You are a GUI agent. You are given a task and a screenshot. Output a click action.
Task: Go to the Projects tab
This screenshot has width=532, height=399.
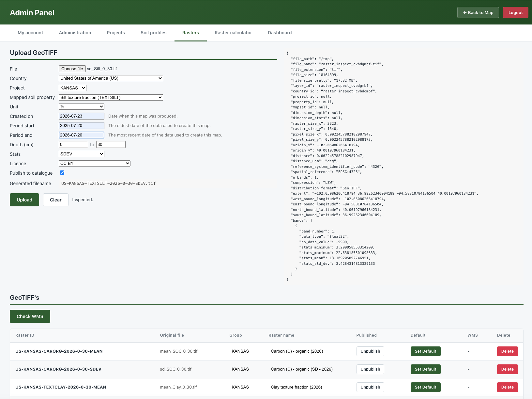[x=116, y=33]
